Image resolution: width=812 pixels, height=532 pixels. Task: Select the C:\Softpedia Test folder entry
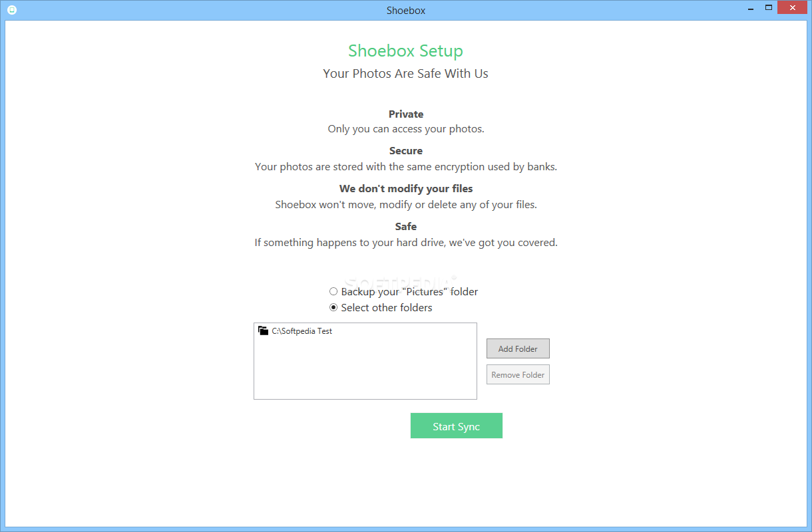[296, 331]
